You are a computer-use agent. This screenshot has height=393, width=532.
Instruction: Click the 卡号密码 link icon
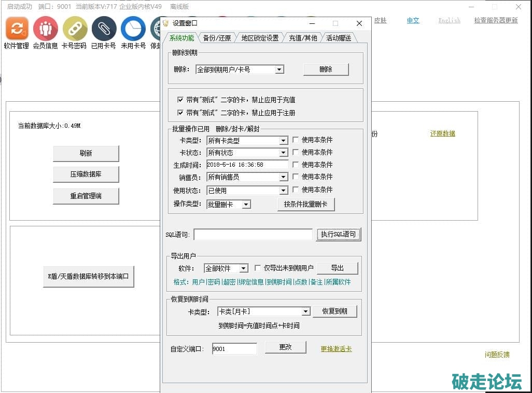[x=75, y=29]
